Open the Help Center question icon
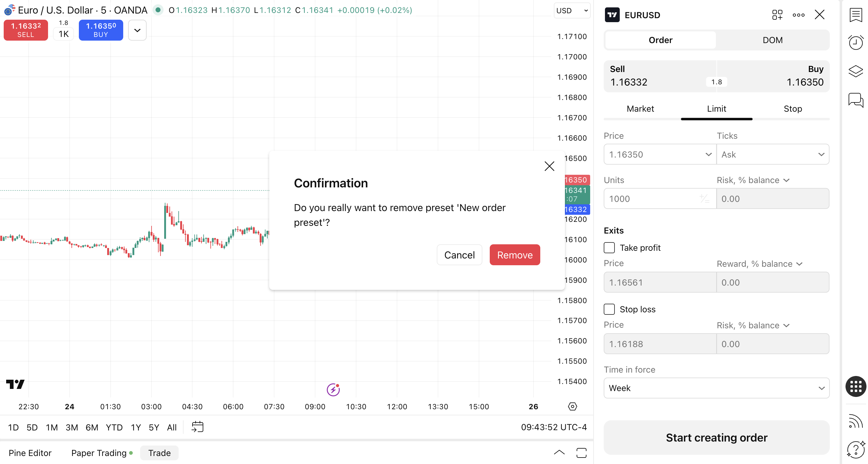The width and height of the screenshot is (868, 464). tap(856, 449)
